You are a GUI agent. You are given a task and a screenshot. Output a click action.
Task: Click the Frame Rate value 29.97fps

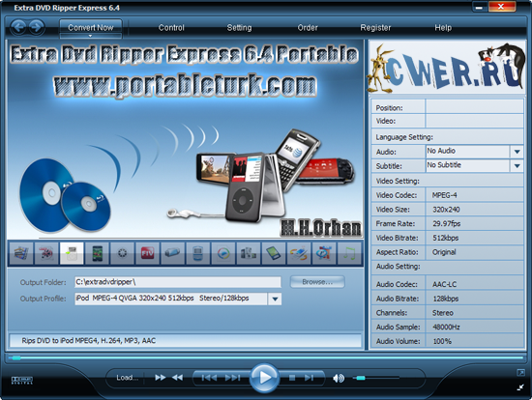point(447,224)
